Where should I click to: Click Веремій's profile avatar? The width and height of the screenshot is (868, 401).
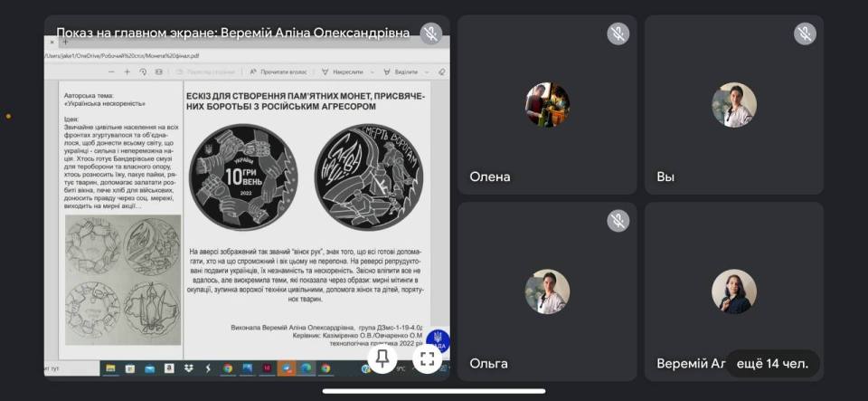(x=734, y=291)
